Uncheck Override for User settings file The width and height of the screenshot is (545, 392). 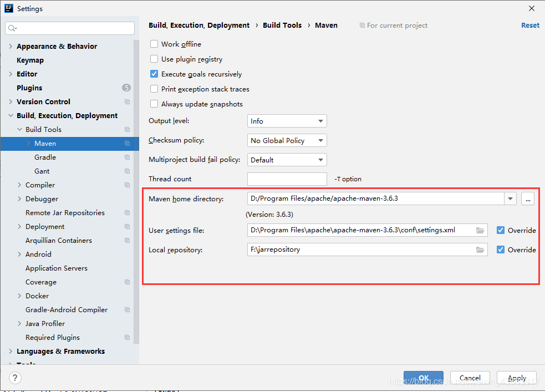tap(501, 231)
